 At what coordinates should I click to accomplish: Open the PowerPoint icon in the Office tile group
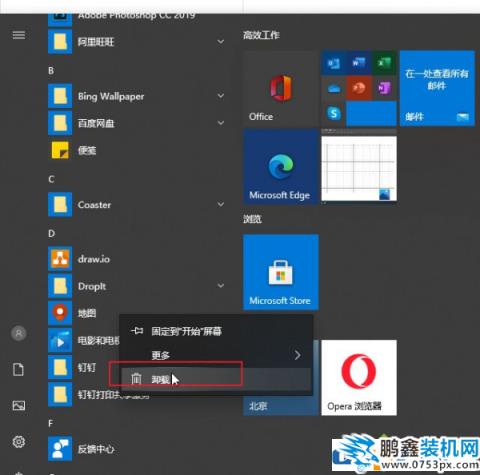tap(359, 88)
